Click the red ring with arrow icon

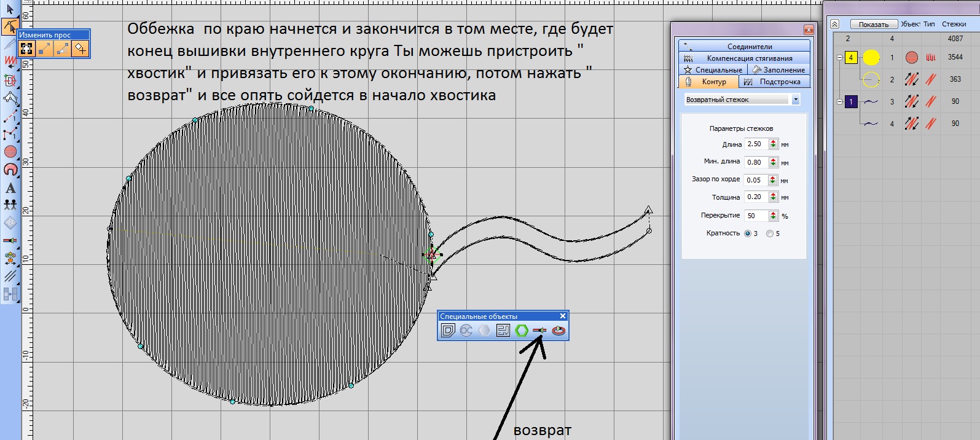click(x=558, y=331)
